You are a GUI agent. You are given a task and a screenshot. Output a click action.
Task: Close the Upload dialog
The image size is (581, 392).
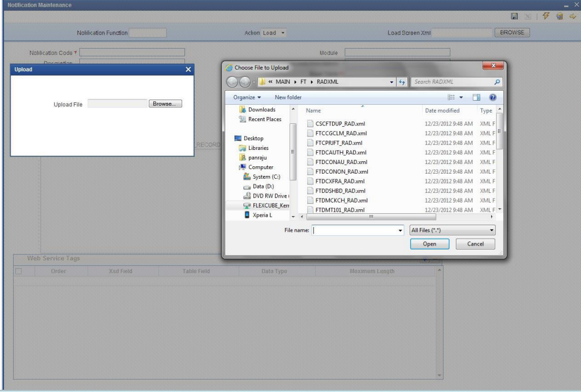(x=188, y=70)
